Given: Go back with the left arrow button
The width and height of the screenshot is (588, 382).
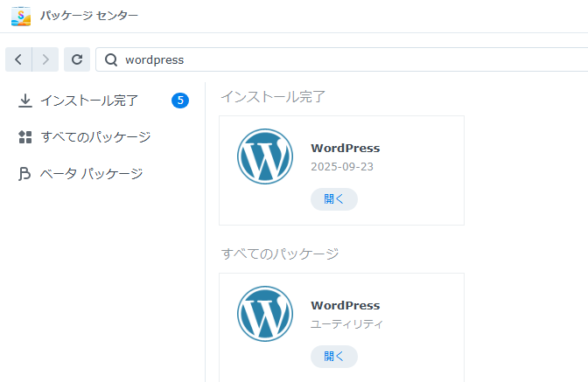Looking at the screenshot, I should pyautogui.click(x=18, y=59).
